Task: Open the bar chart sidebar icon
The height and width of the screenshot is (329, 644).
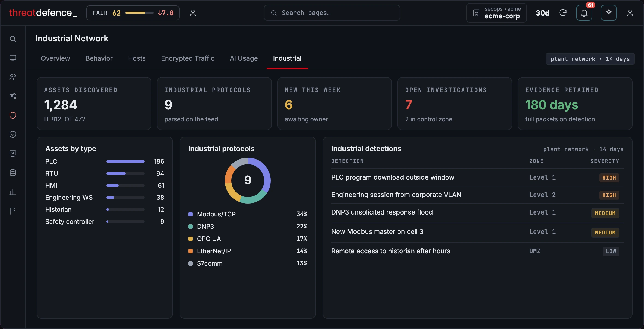Action: pyautogui.click(x=13, y=192)
